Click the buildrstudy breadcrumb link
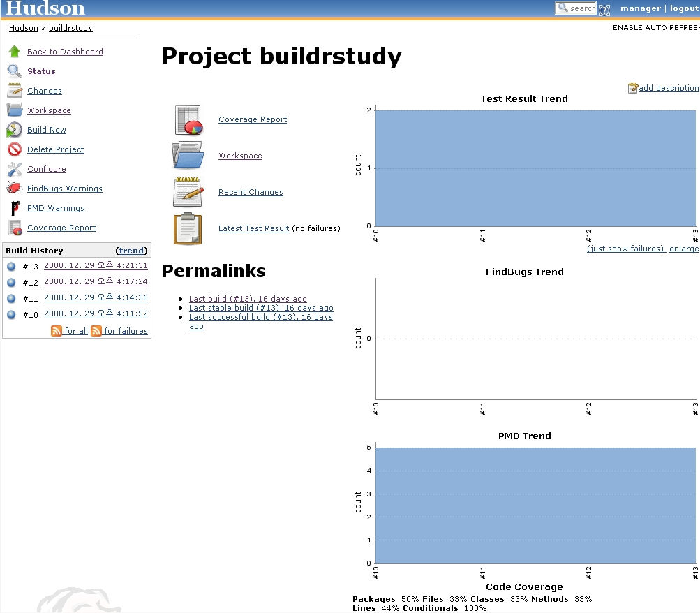700x613 pixels. pos(70,28)
